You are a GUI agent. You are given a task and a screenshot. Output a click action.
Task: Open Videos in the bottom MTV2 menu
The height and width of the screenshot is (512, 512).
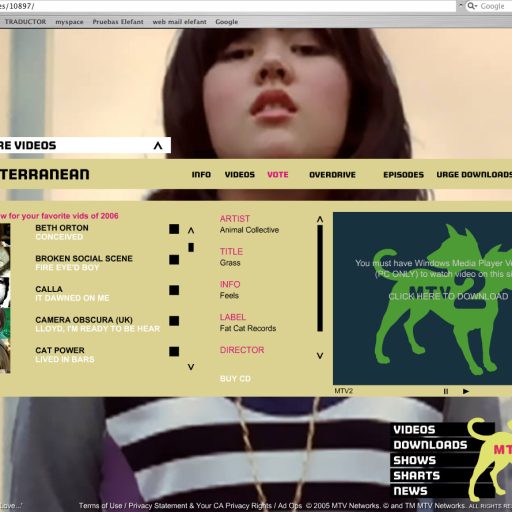[x=414, y=430]
